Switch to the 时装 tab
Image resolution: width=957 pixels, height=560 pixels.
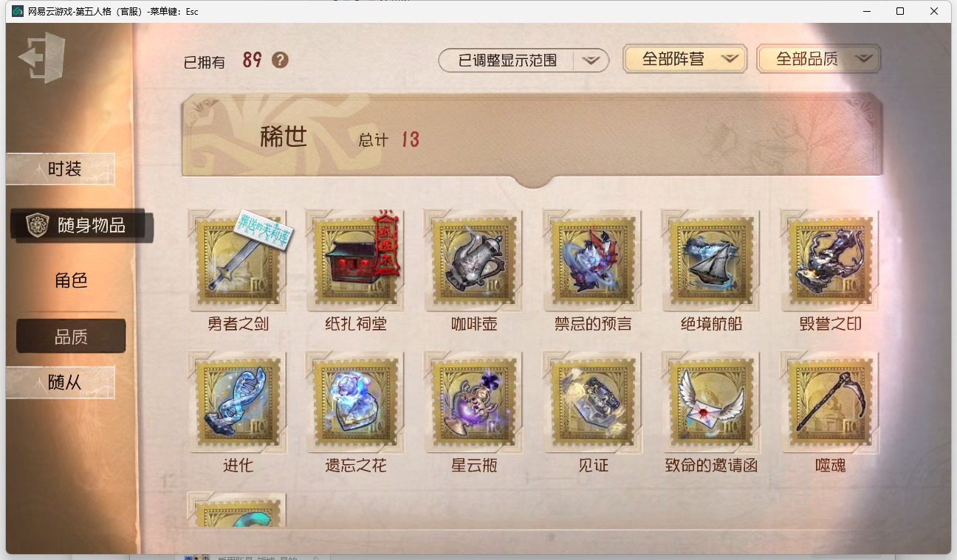click(x=61, y=169)
